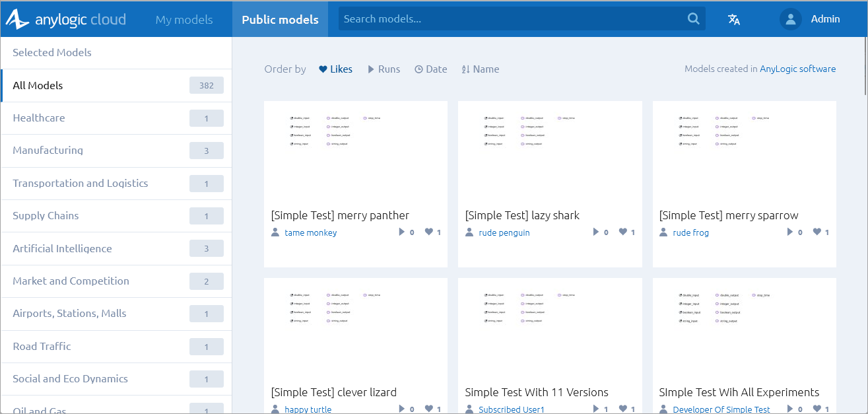This screenshot has height=414, width=868.
Task: Open the My models tab
Action: (184, 19)
